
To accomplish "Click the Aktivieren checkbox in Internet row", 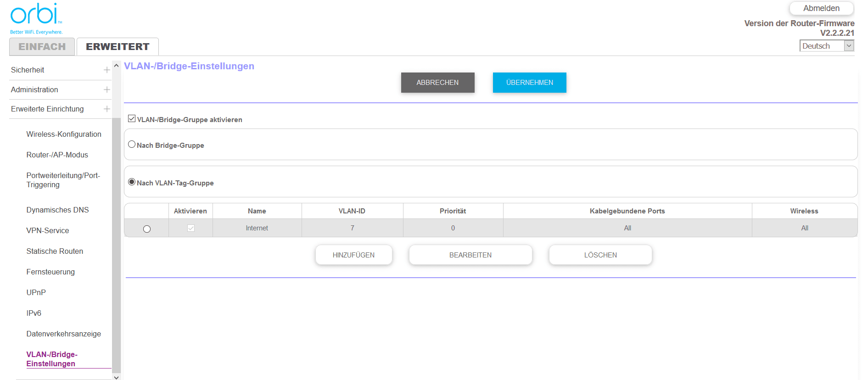I will click(191, 228).
